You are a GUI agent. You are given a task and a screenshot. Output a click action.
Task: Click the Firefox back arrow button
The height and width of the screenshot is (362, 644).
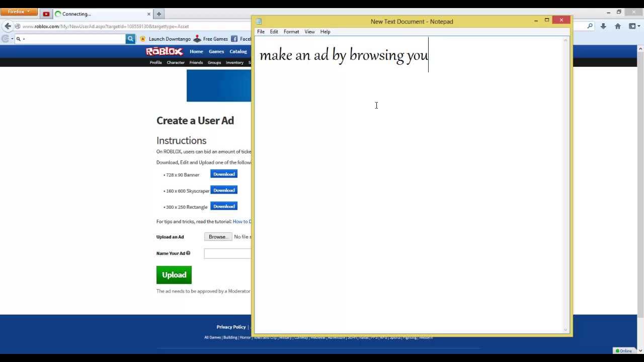[x=8, y=26]
